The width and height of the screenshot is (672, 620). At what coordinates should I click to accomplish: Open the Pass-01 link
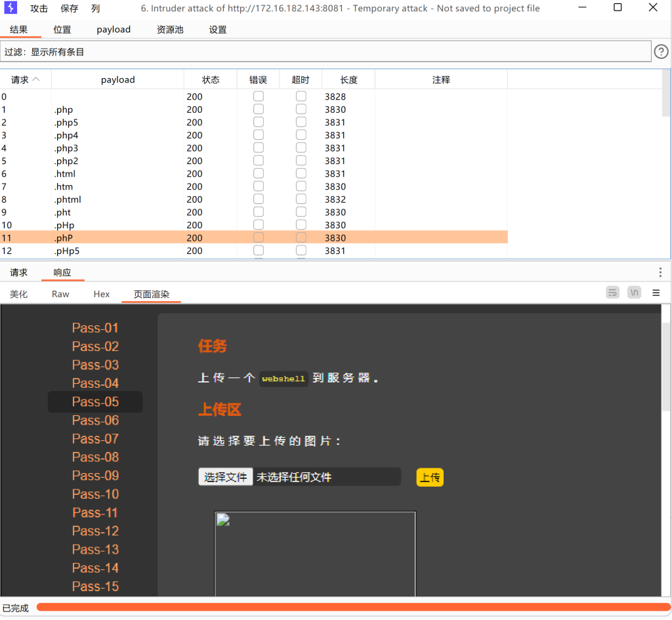95,328
